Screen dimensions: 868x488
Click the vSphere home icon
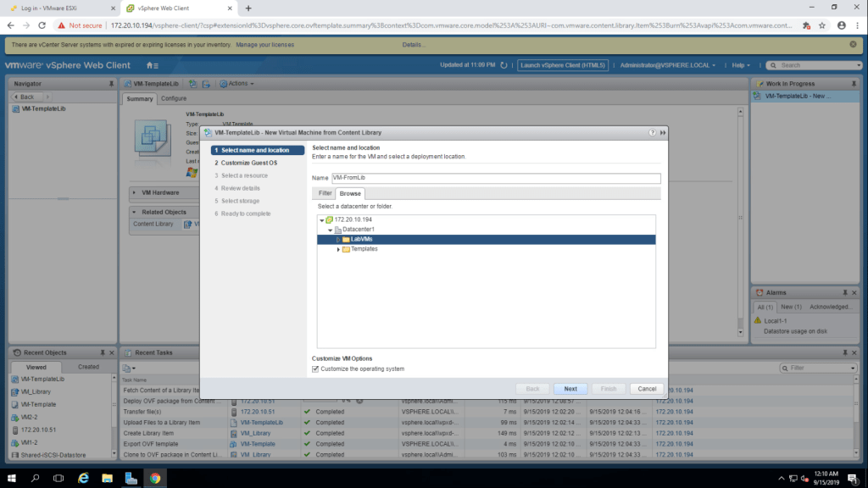point(150,65)
